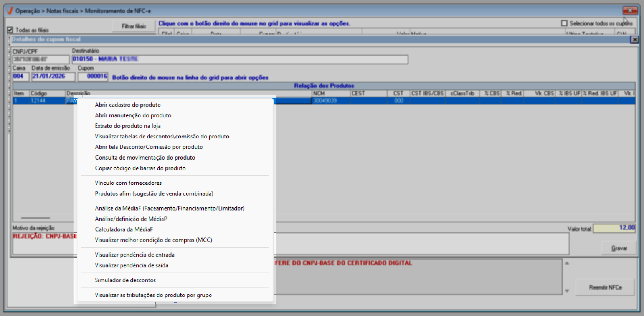Screen dimensions: 644x316
Task: Focus the Destinatário field
Action: [x=240, y=59]
